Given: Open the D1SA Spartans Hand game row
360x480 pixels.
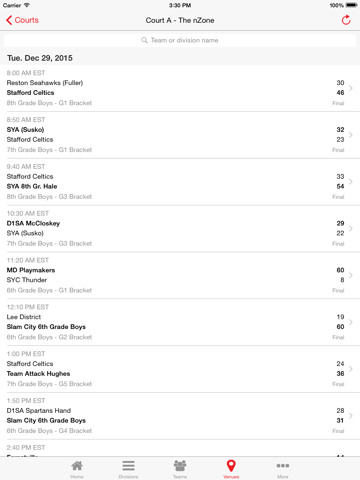Looking at the screenshot, I should click(x=180, y=416).
